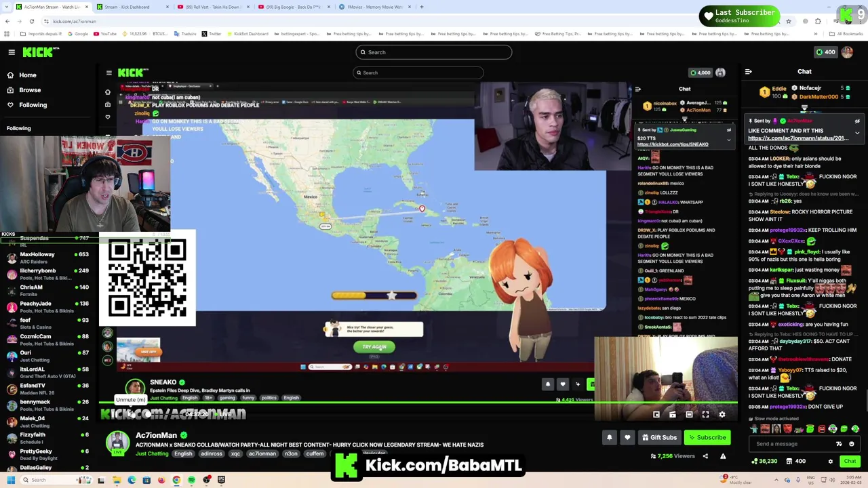This screenshot has height=488, width=868.
Task: Open Following in the sidebar
Action: click(x=33, y=105)
